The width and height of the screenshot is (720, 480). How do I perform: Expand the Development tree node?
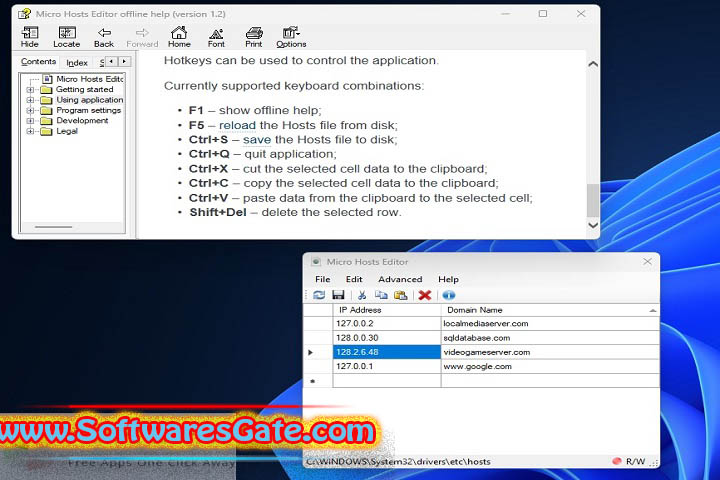tap(30, 121)
